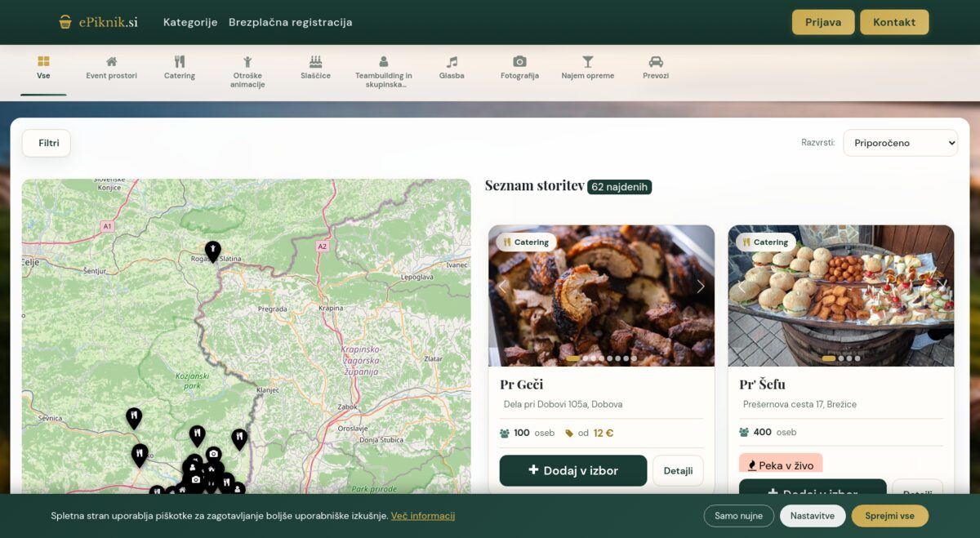Viewport: 980px width, 538px height.
Task: Click the Seznam storitev heading
Action: tap(534, 185)
